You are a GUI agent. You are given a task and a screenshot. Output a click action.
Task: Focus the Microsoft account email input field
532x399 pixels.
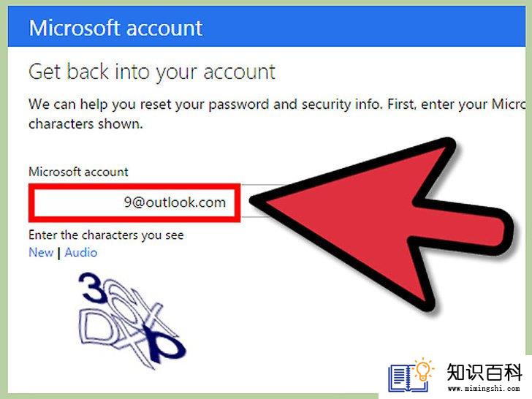pyautogui.click(x=134, y=202)
